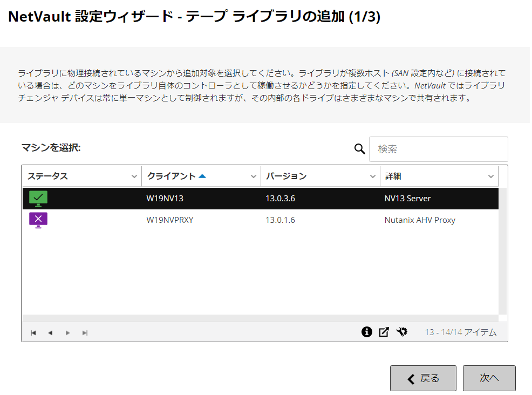This screenshot has width=532, height=395.
Task: Click the クライアント ascending sort arrow
Action: pyautogui.click(x=202, y=176)
